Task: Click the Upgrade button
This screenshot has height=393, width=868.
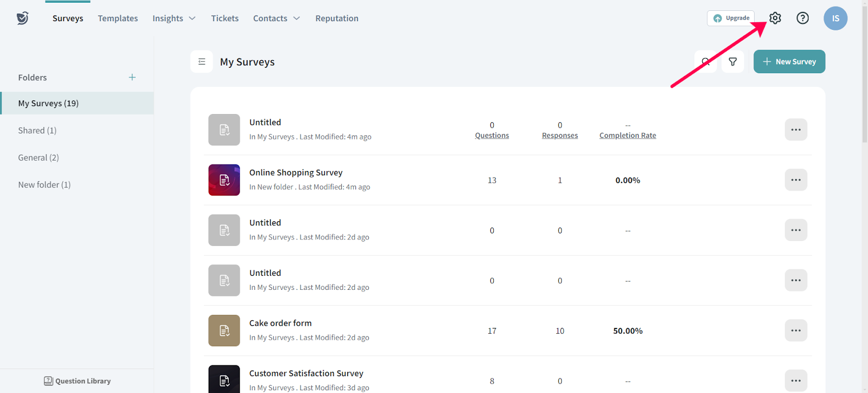Action: pyautogui.click(x=731, y=18)
